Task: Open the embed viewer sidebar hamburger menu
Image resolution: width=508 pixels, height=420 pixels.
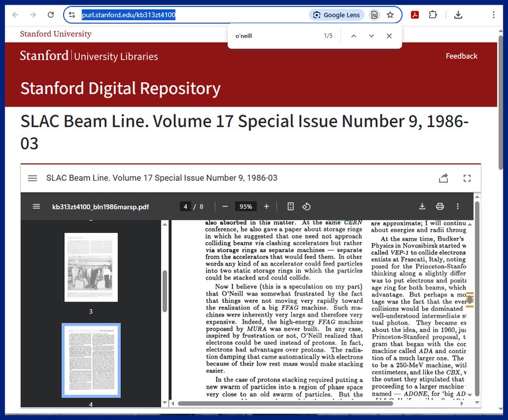Action: pyautogui.click(x=32, y=178)
